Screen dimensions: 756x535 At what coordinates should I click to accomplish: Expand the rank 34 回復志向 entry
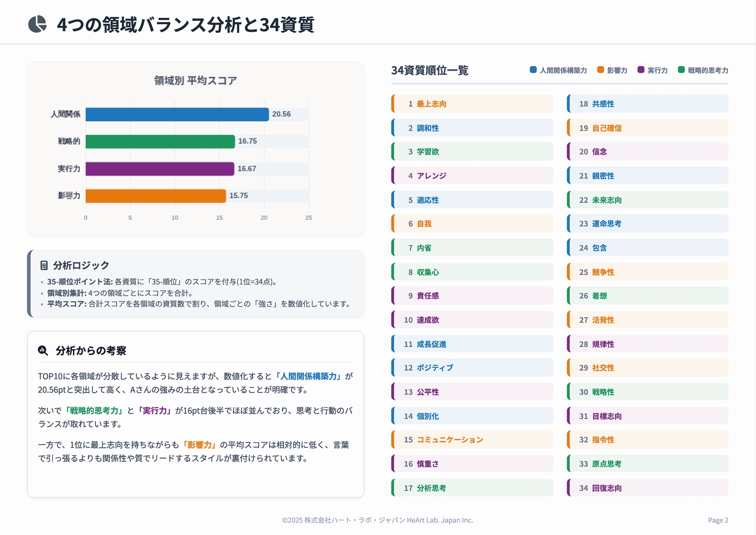[x=647, y=488]
